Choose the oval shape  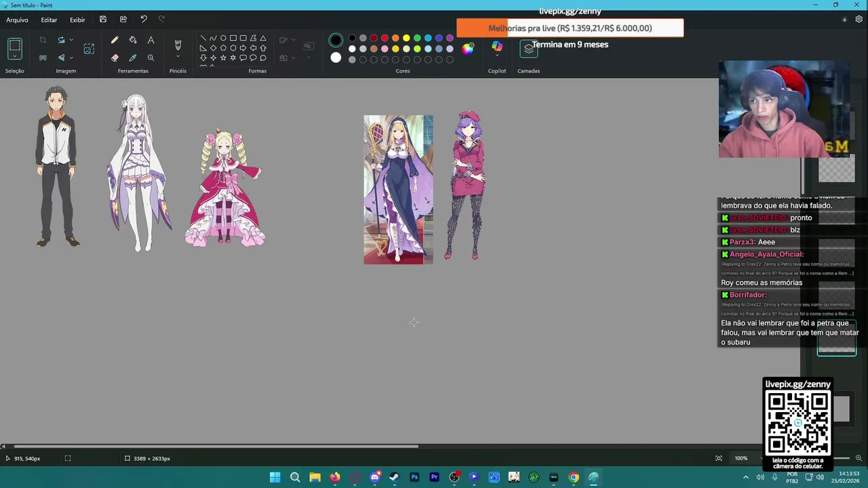(223, 38)
